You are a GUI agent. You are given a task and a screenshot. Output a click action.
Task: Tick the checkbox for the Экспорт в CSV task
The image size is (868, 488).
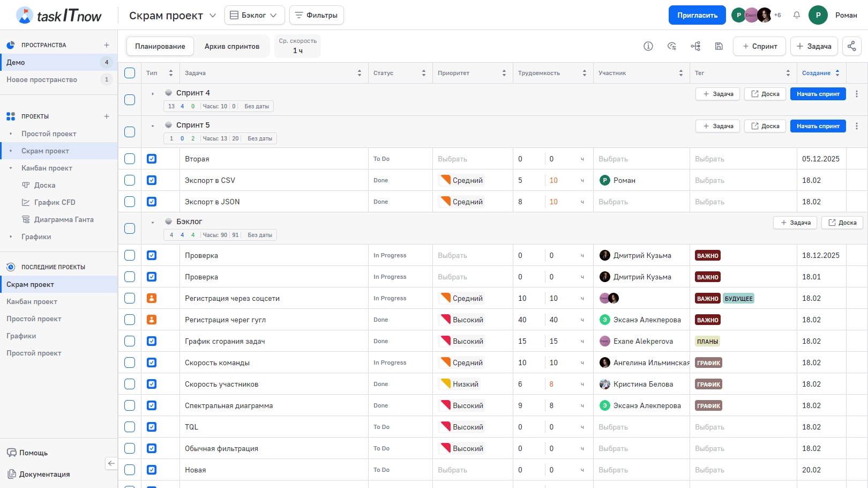point(130,180)
